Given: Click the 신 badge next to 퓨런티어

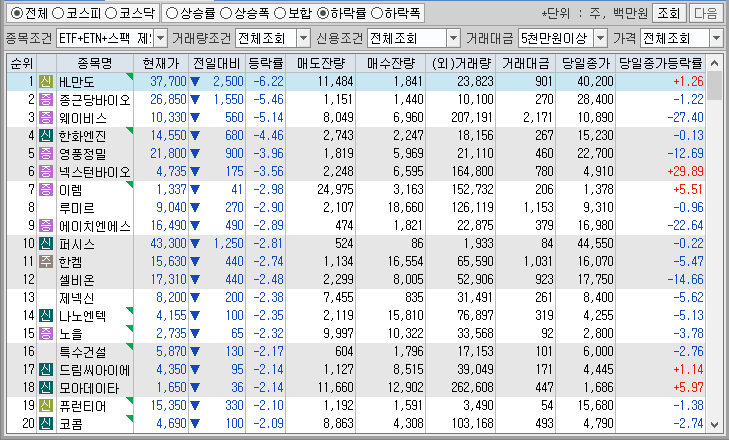Looking at the screenshot, I should tap(46, 406).
